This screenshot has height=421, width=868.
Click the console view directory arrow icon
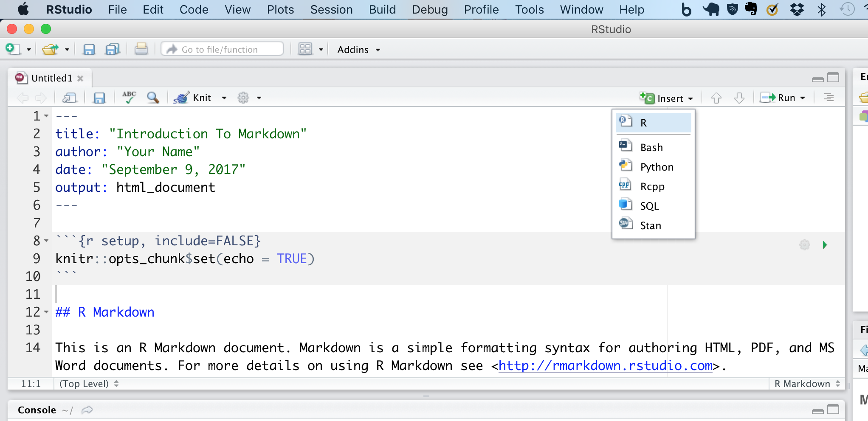coord(87,410)
